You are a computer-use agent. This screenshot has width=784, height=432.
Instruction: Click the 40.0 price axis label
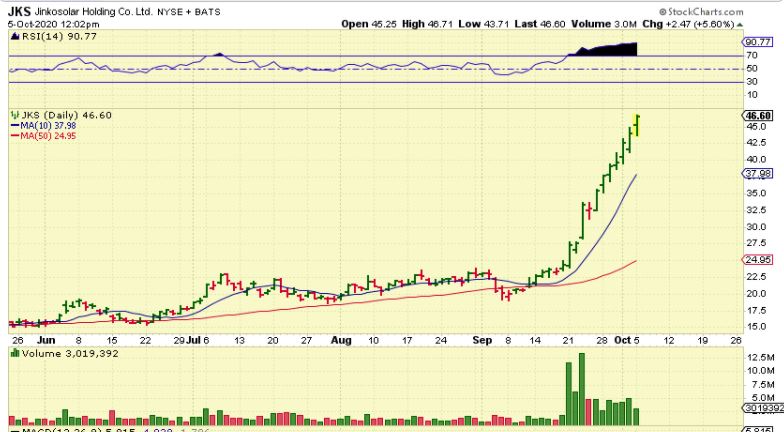pyautogui.click(x=756, y=160)
